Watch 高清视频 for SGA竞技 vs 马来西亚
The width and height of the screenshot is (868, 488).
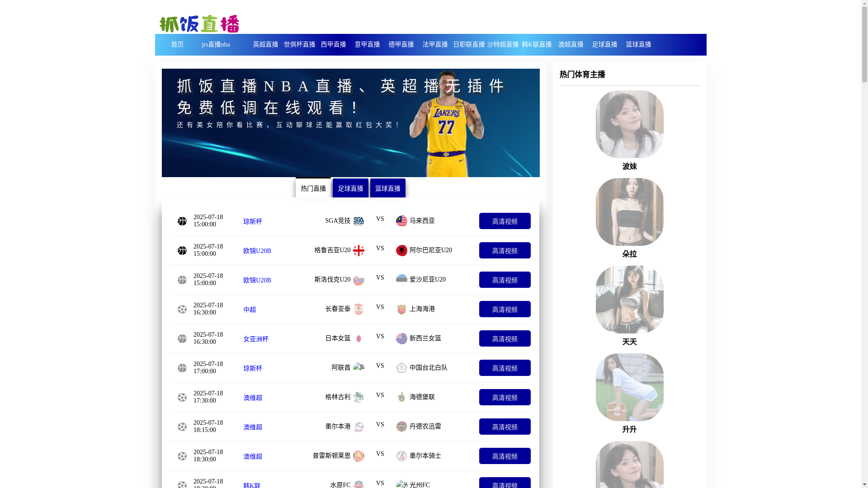[x=505, y=221]
